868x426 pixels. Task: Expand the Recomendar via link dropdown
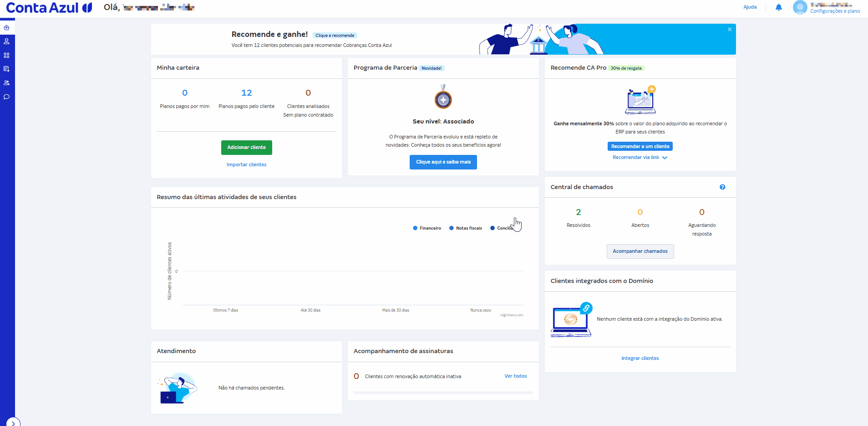click(x=640, y=158)
